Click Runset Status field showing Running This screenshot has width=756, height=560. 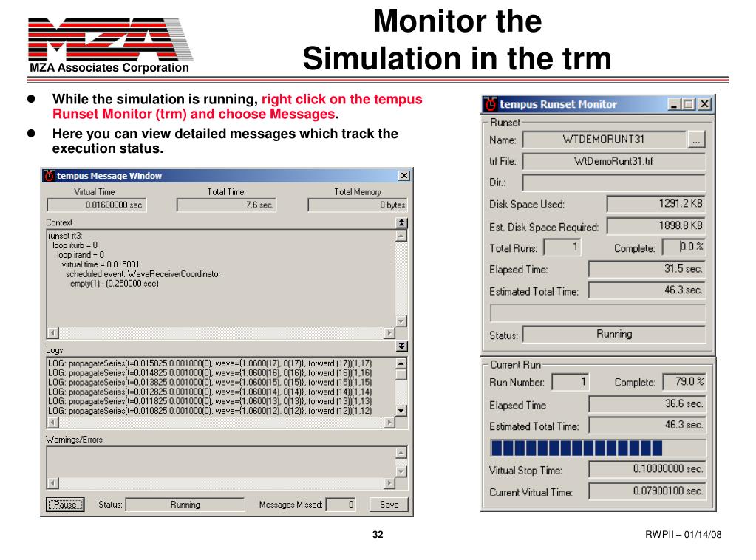[x=614, y=335]
